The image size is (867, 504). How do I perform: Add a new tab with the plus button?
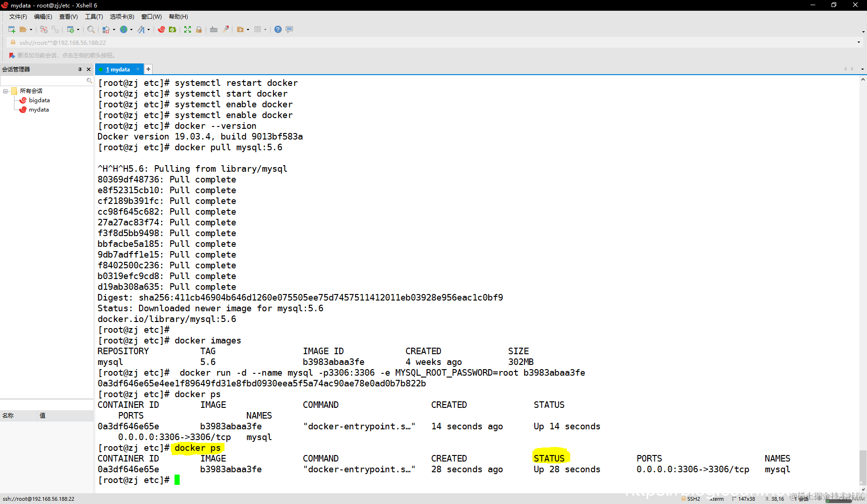point(148,70)
